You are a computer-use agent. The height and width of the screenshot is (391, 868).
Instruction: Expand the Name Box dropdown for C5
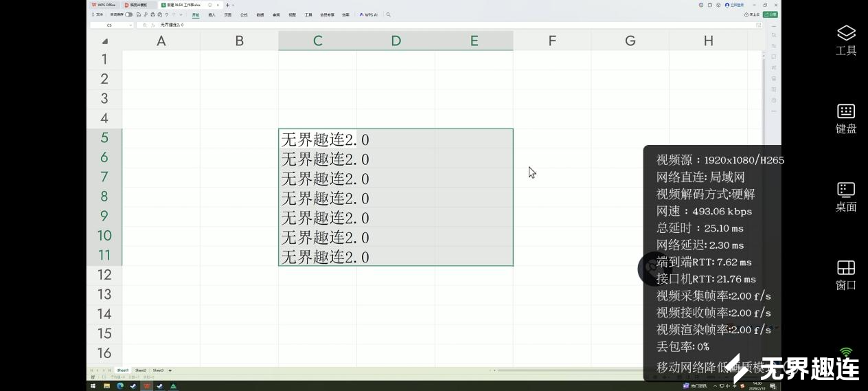(130, 25)
